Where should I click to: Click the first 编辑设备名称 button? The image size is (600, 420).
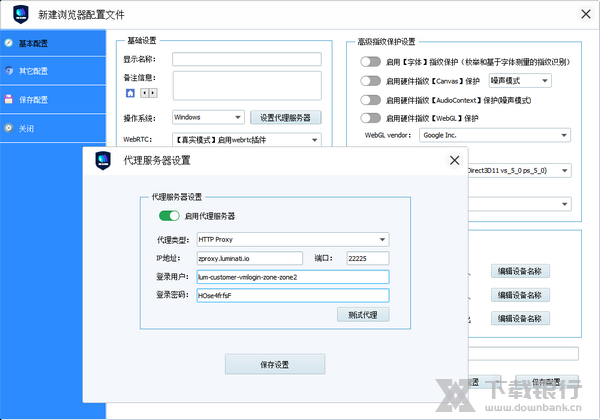tap(520, 271)
